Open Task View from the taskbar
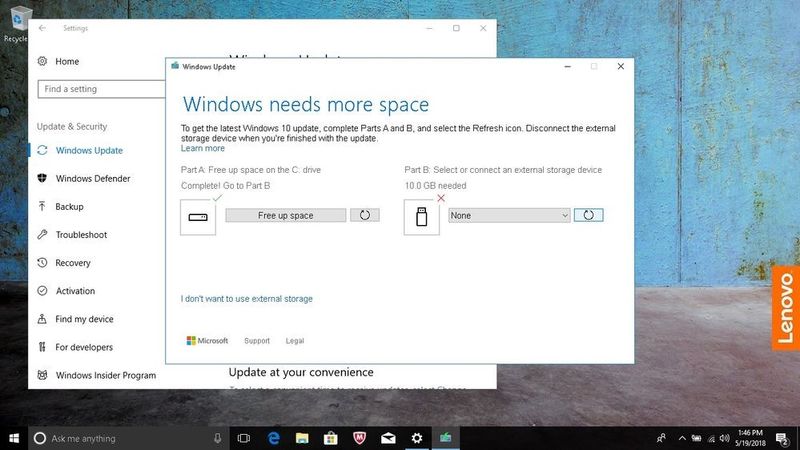 [244, 438]
